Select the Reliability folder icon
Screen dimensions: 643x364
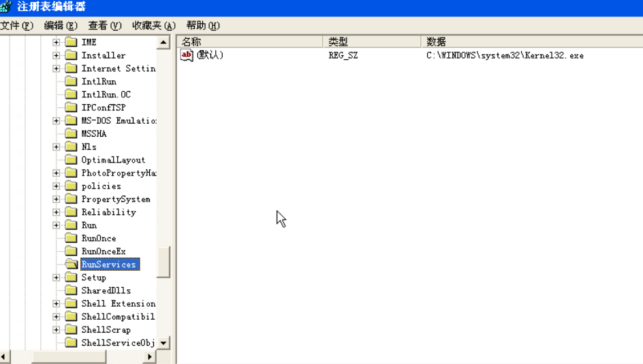(72, 212)
